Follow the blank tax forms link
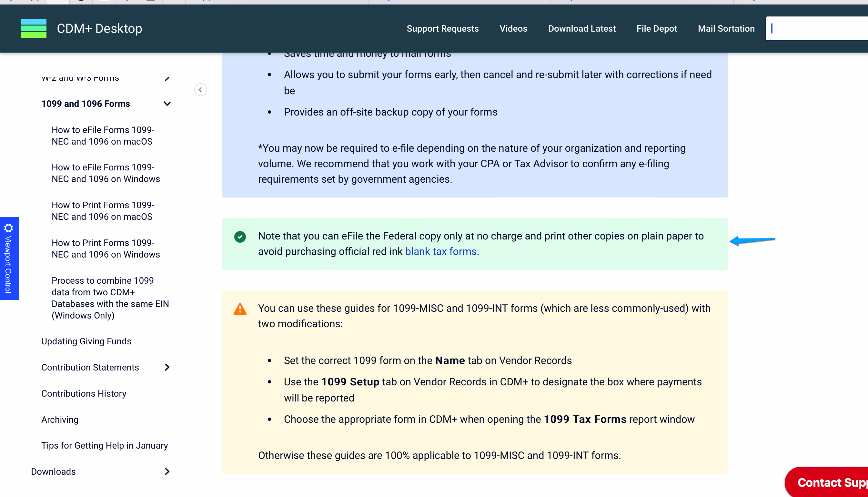This screenshot has height=497, width=868. click(x=440, y=252)
